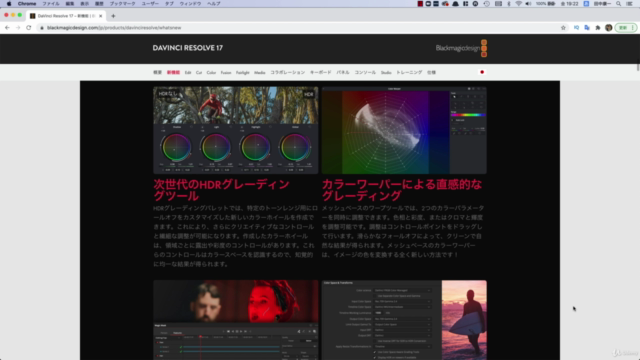This screenshot has height=360, width=640.
Task: Open the Notification Center icon
Action: 629,4
